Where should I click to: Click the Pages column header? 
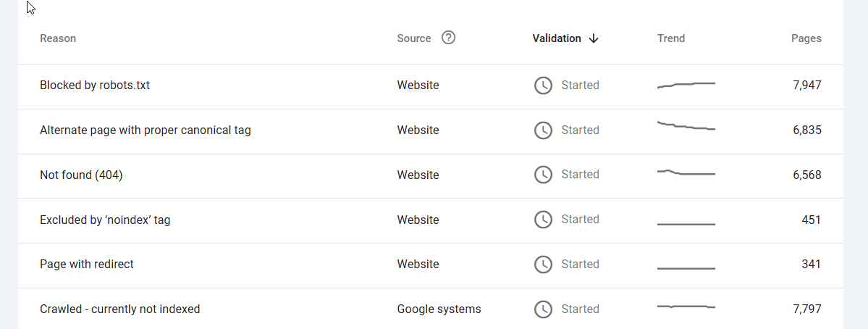[x=806, y=38]
